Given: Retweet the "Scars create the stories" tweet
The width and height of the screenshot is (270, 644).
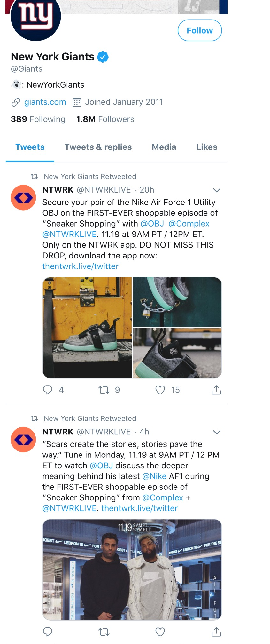Looking at the screenshot, I should [x=104, y=632].
